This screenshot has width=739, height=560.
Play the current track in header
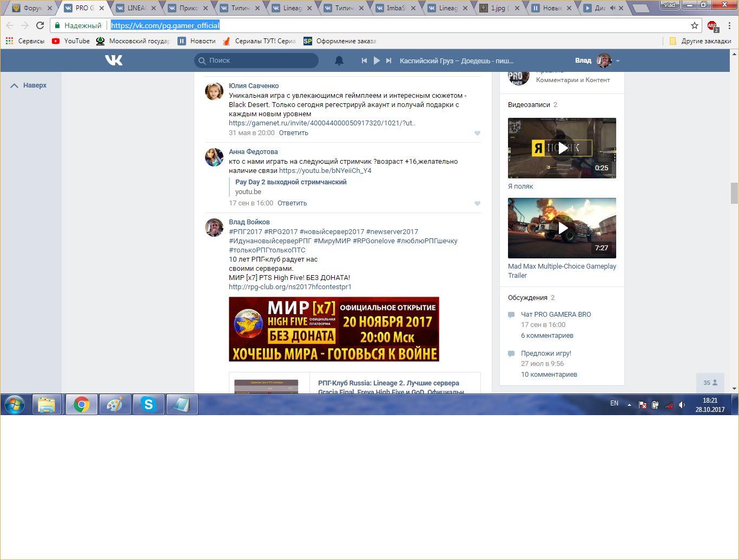[377, 61]
